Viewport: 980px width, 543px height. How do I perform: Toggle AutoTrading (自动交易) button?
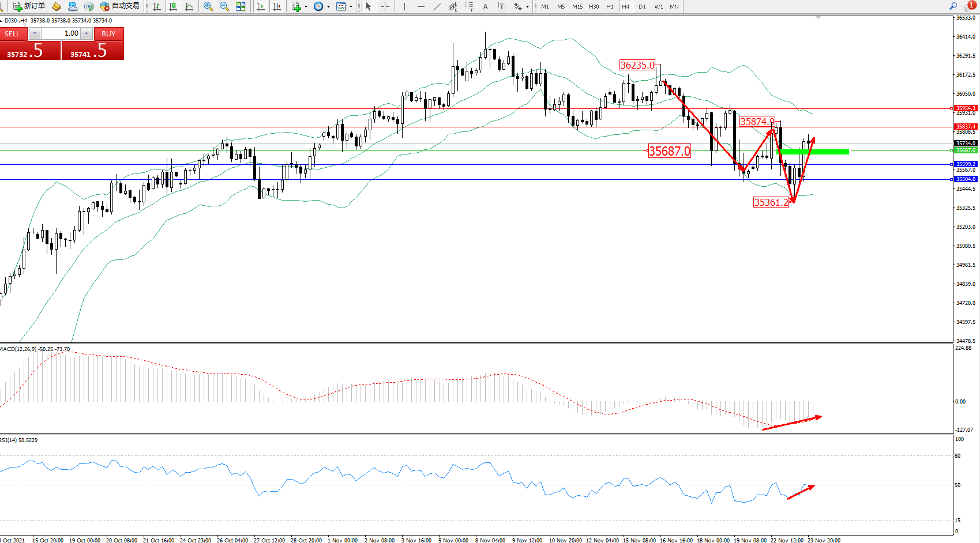(120, 6)
